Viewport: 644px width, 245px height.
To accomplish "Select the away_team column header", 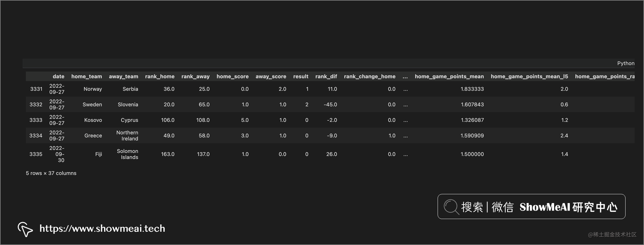I will coord(123,76).
